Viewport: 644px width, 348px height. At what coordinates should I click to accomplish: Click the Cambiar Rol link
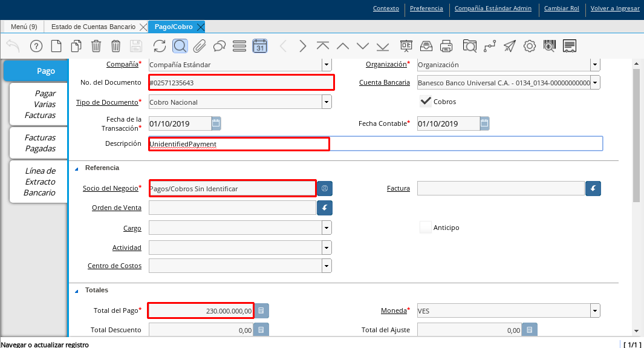561,8
